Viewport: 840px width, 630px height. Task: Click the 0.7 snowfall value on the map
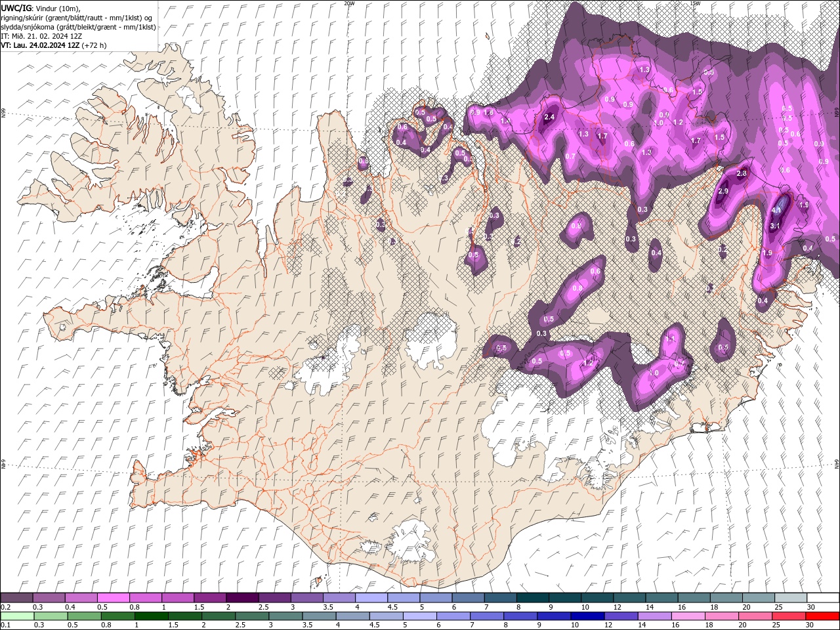tap(570, 156)
